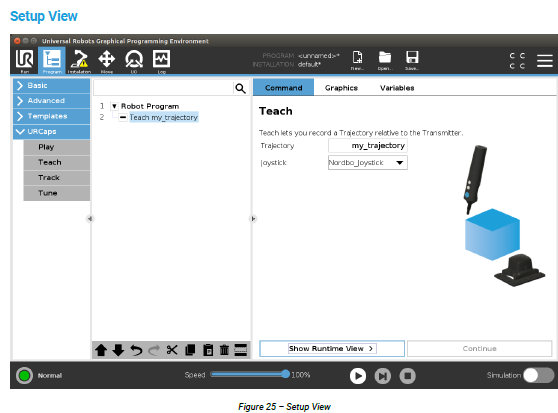
Task: Click the four-C checksum icon in header
Action: coord(517,60)
